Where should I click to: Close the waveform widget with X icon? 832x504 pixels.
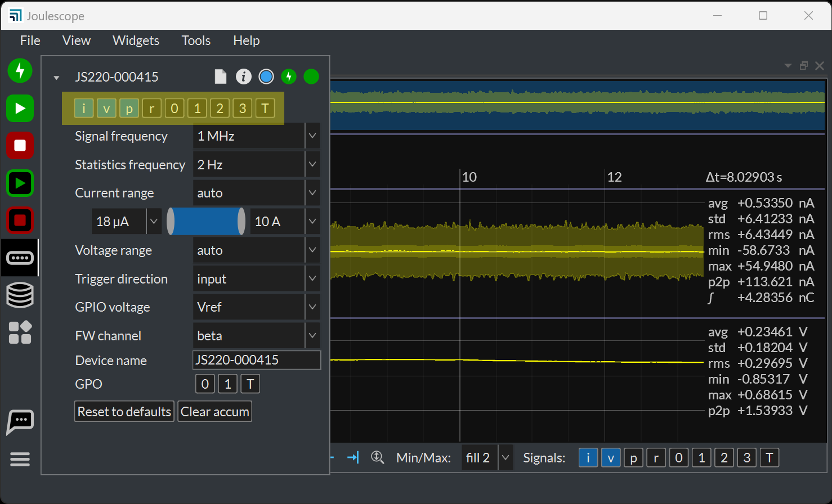(x=820, y=66)
